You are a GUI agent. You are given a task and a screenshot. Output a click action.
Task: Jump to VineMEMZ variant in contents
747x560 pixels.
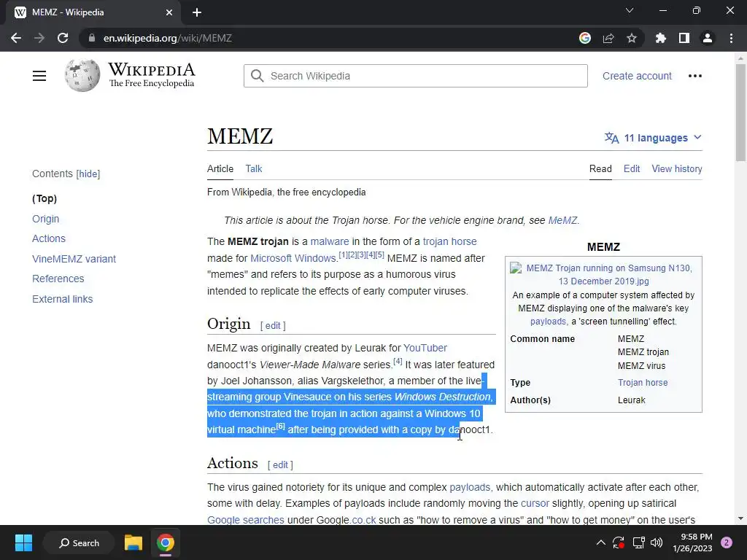74,259
